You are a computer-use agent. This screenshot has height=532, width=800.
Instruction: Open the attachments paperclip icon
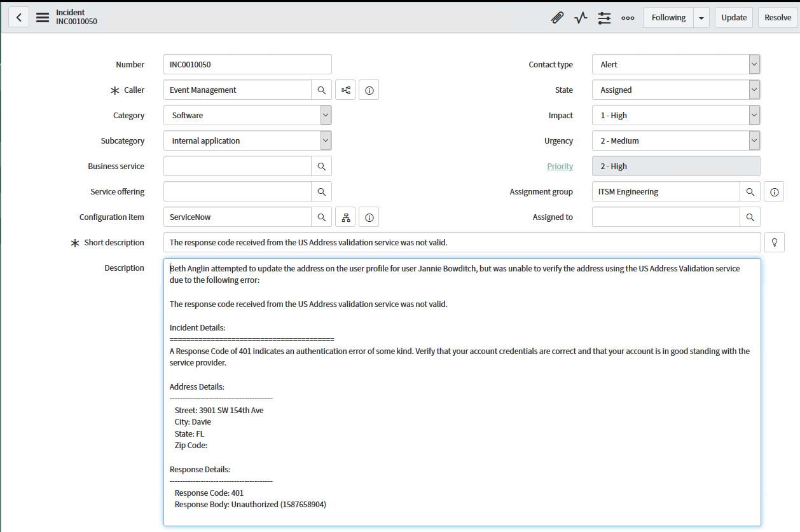557,17
